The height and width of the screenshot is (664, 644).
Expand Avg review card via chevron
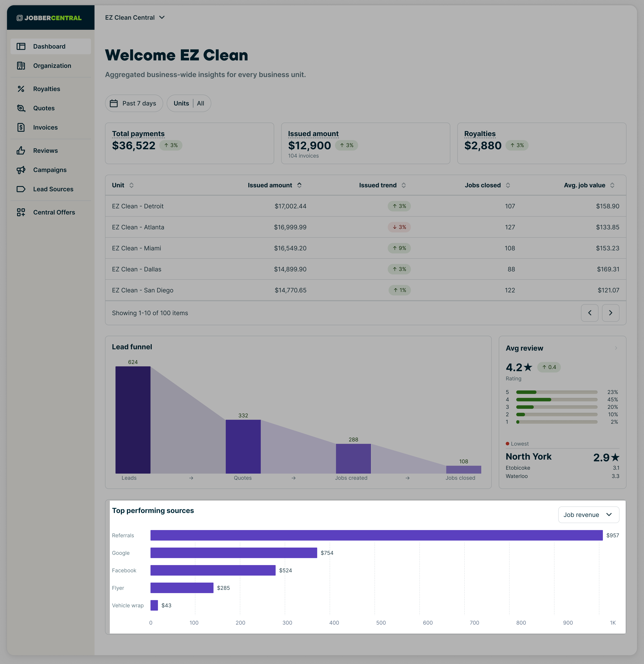tap(616, 348)
